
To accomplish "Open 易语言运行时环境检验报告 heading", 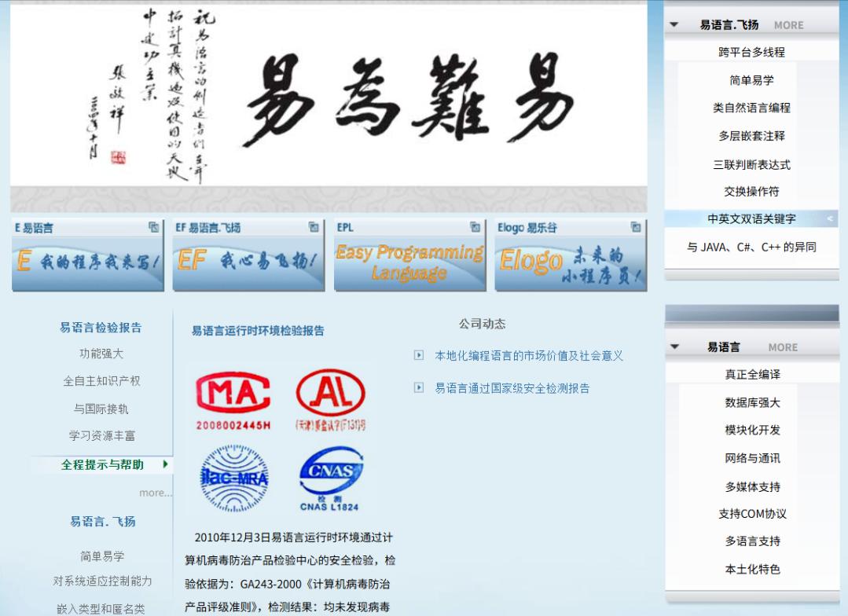I will tap(258, 331).
